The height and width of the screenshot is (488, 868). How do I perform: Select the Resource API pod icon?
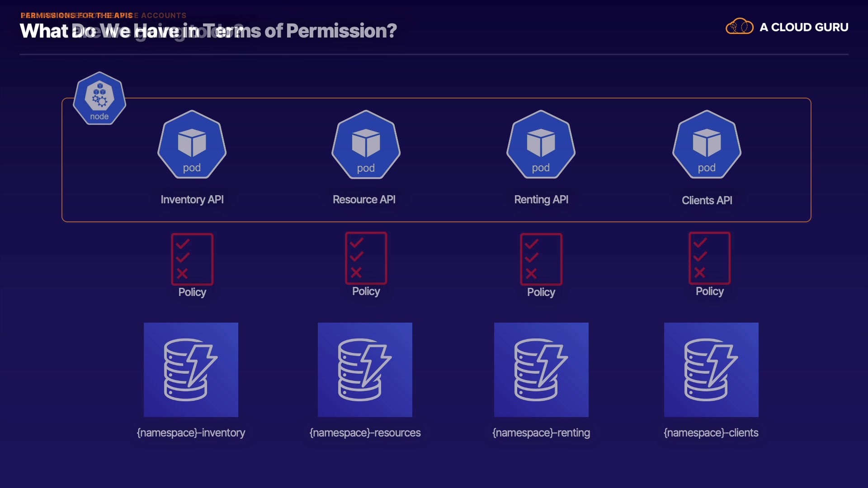366,145
